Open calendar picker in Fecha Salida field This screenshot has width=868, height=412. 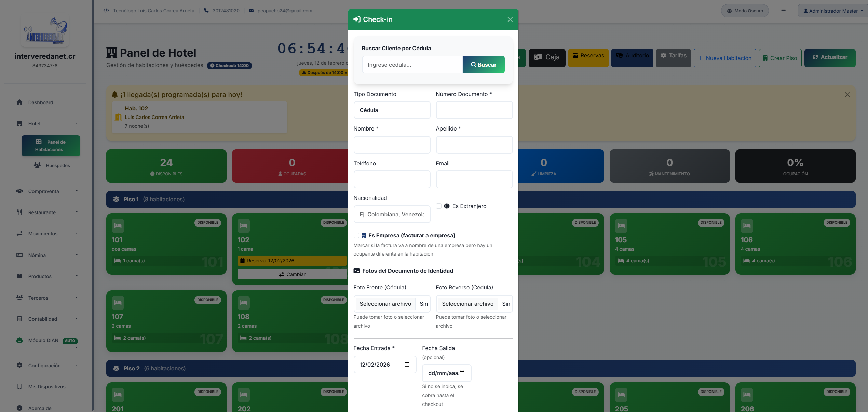pyautogui.click(x=462, y=373)
